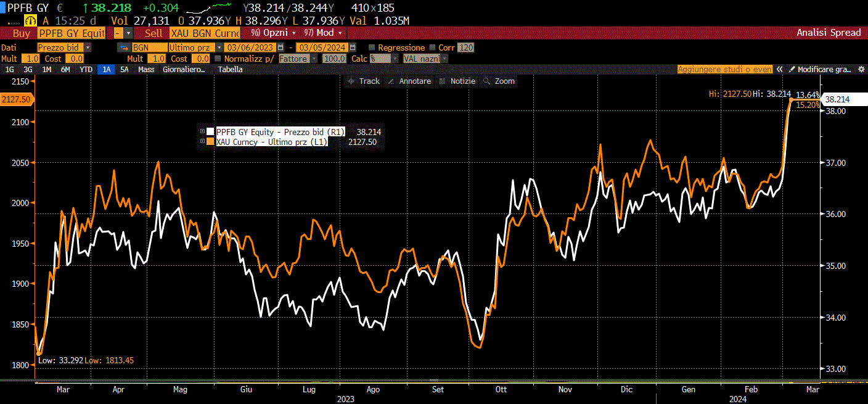Click the Buy security field PPFB GY Equity

tap(72, 33)
